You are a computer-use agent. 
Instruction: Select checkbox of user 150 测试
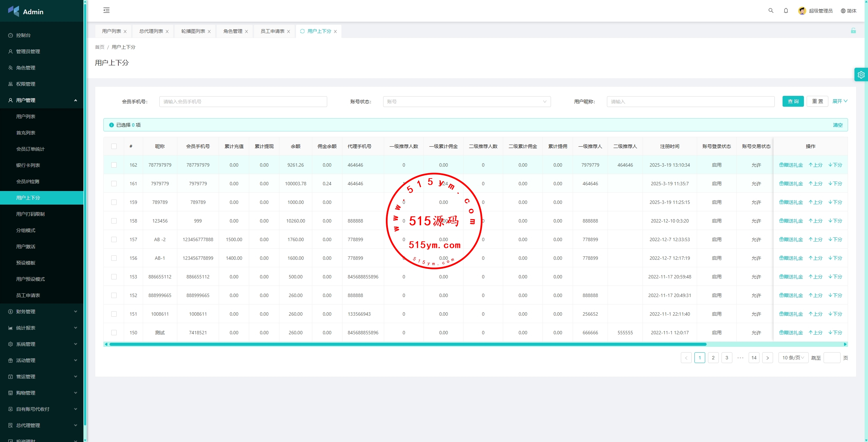coord(114,333)
